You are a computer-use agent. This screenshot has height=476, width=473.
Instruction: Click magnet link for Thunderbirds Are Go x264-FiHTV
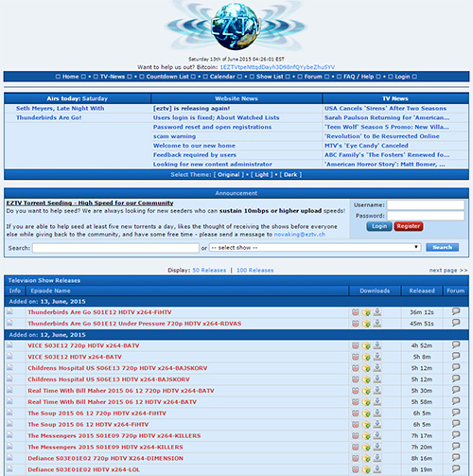(x=355, y=312)
